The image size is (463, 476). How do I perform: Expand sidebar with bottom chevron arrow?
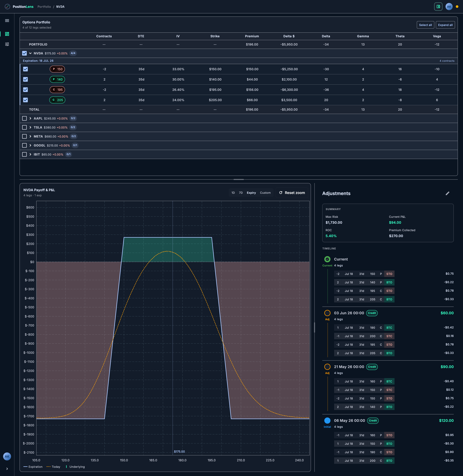7,469
